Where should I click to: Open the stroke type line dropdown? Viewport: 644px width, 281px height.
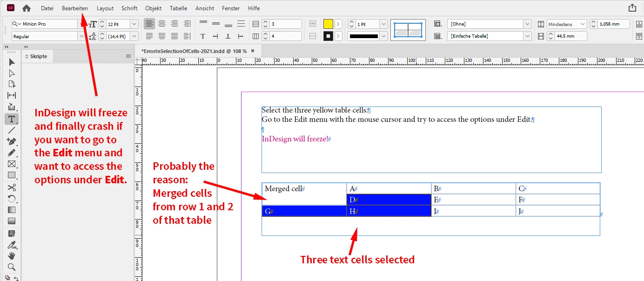[383, 36]
